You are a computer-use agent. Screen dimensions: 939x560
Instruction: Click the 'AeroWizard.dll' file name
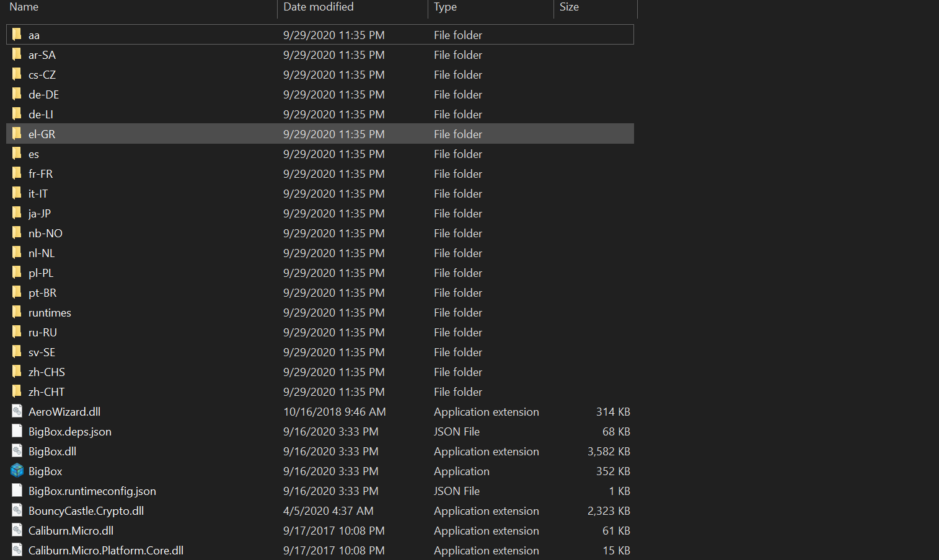(64, 412)
